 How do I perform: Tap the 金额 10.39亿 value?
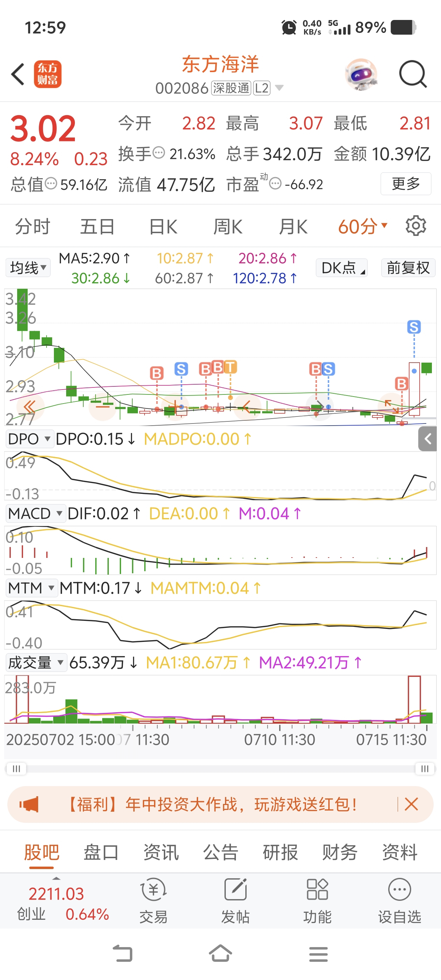[383, 154]
